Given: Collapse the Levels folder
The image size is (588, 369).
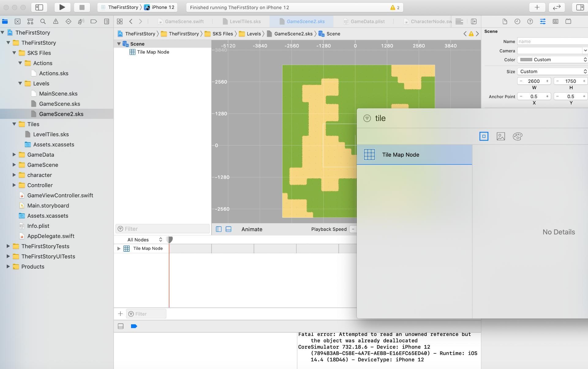Looking at the screenshot, I should [x=20, y=83].
